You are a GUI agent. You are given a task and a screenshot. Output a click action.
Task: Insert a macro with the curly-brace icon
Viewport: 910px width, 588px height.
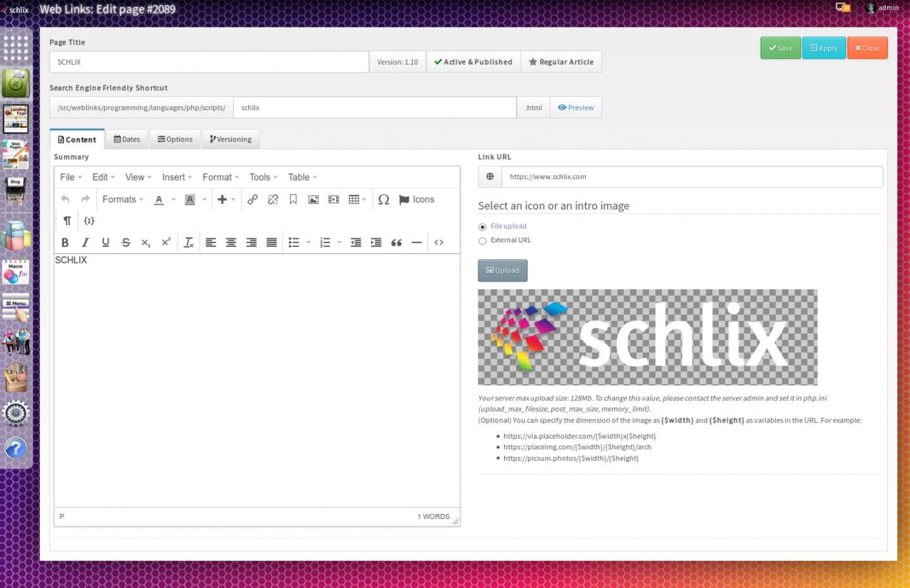[89, 221]
